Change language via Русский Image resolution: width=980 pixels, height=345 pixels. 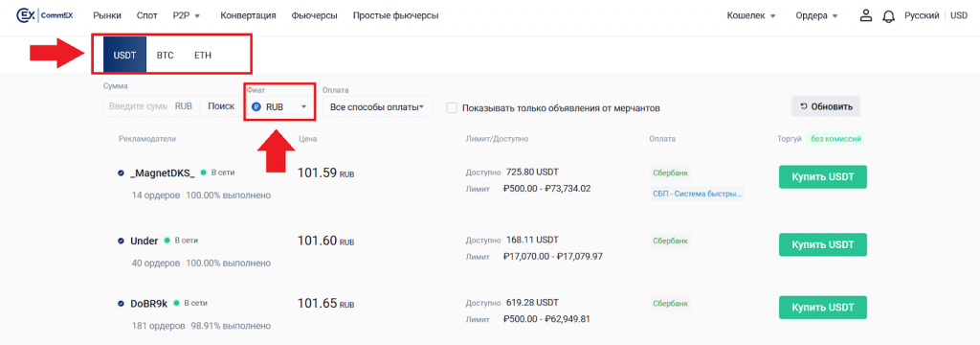point(922,15)
